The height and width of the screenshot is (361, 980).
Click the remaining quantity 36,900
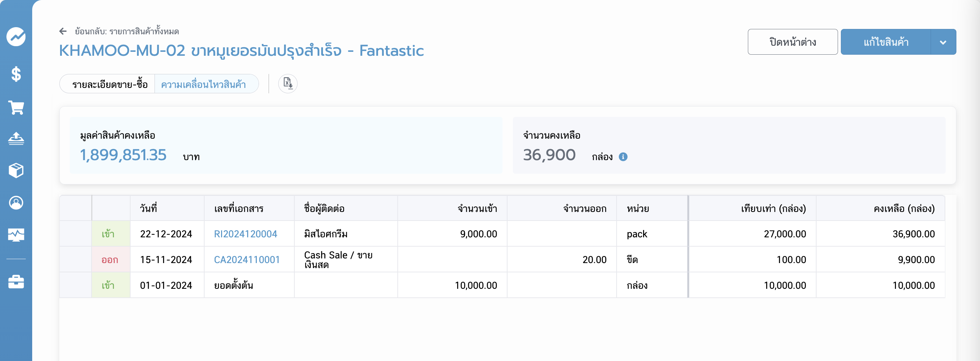549,155
